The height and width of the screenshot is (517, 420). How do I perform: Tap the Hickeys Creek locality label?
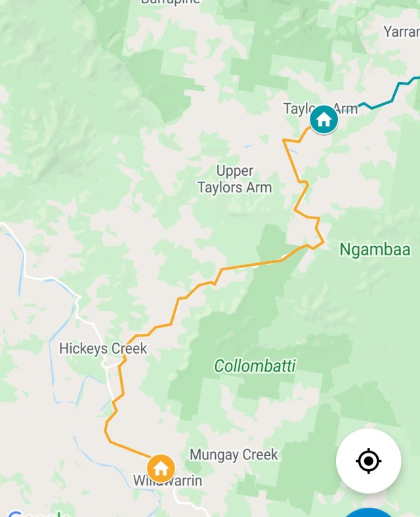tap(103, 348)
